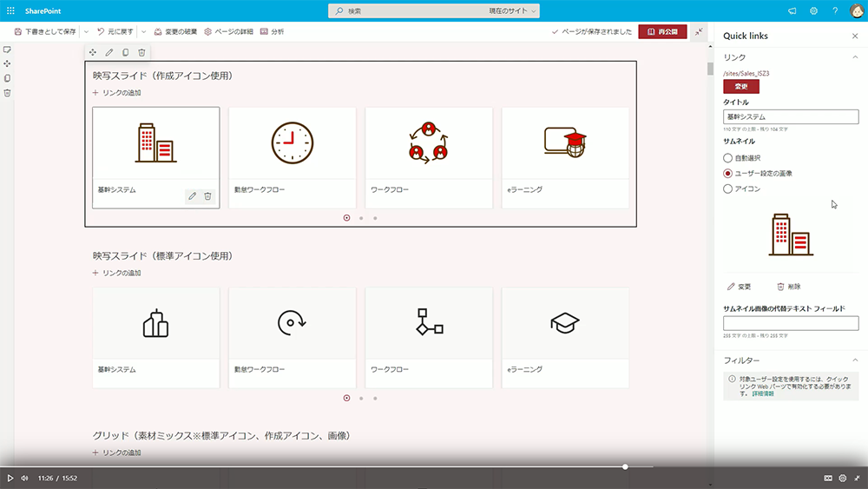Click the red 変更 link change button
The height and width of the screenshot is (489, 868).
point(741,86)
